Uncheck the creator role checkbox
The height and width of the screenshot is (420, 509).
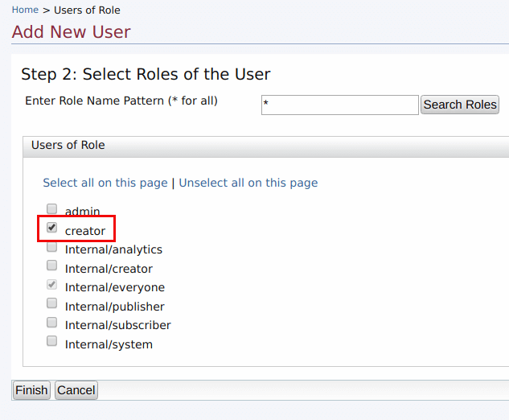point(52,229)
